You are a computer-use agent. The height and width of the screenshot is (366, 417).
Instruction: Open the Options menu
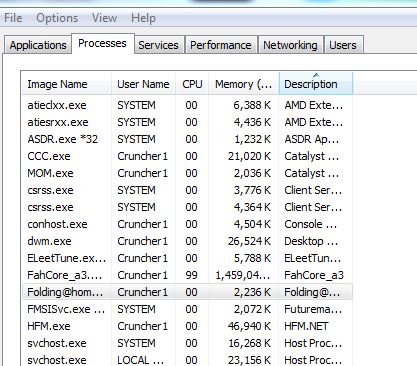pyautogui.click(x=57, y=18)
